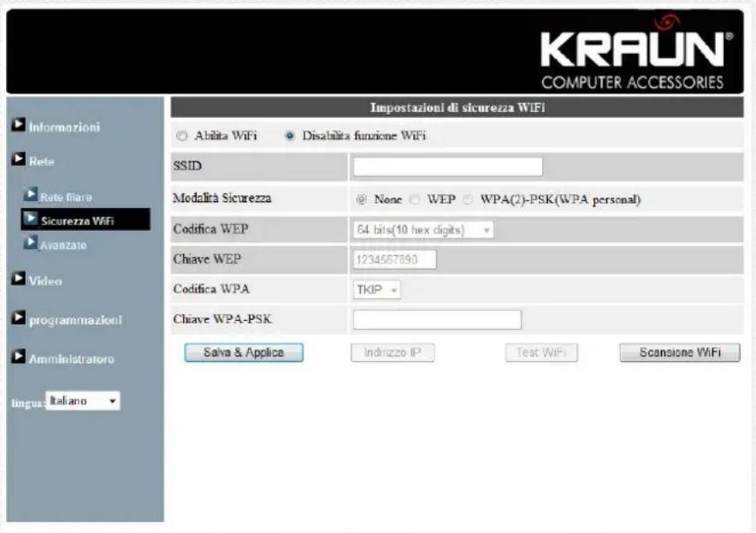Click Scansione WiFi button
This screenshot has width=756, height=533.
680,352
